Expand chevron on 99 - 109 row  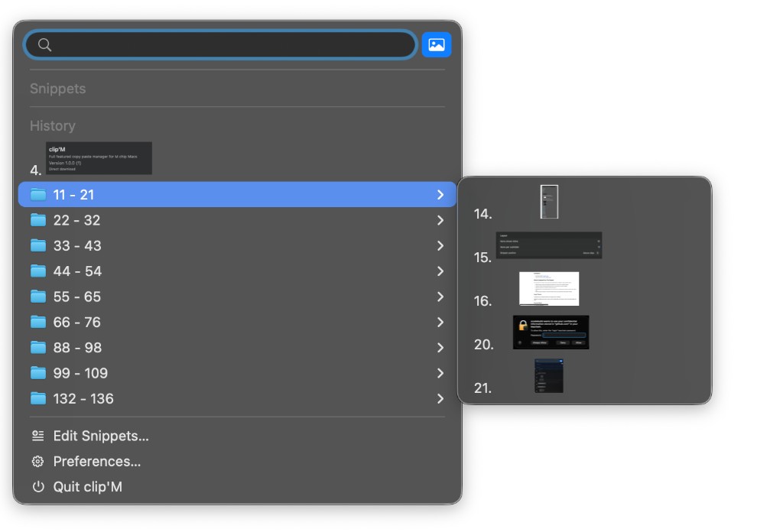point(440,373)
